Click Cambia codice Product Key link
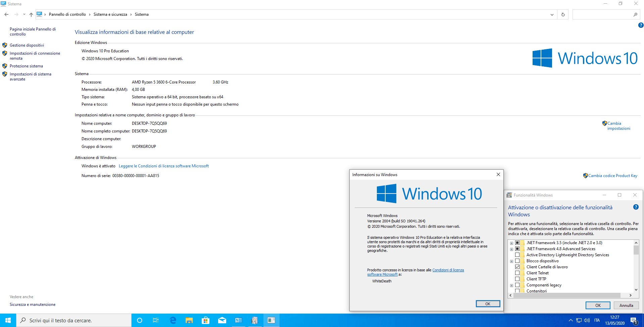This screenshot has height=327, width=644. coord(612,176)
